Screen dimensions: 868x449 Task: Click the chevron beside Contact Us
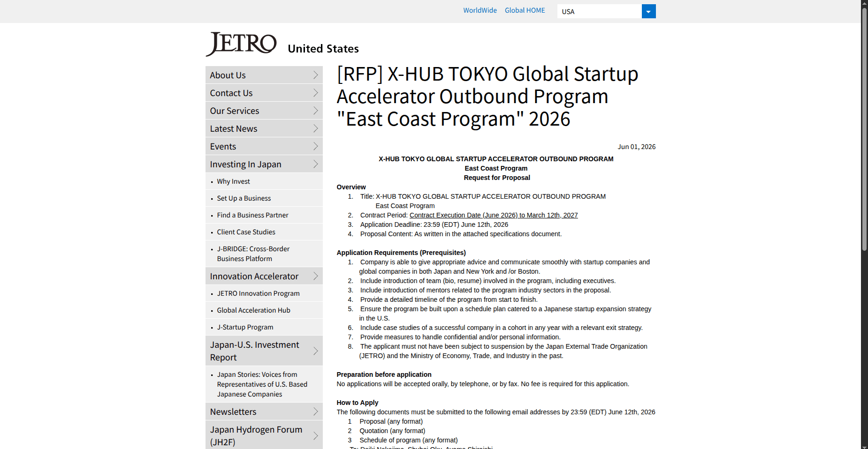point(316,93)
